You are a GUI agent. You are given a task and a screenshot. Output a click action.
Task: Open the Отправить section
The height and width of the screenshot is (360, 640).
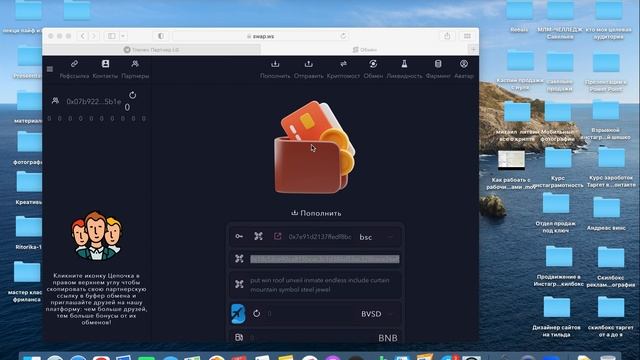pos(309,69)
